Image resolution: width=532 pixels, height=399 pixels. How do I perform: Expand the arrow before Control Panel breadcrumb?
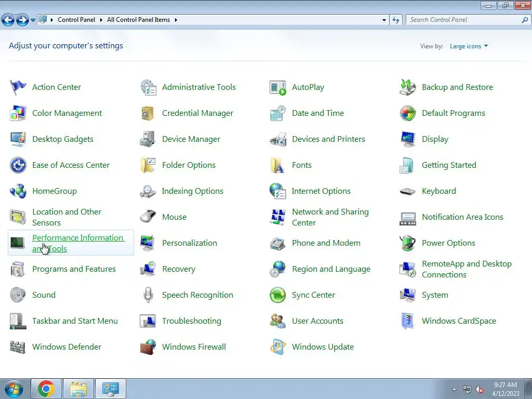pos(52,20)
